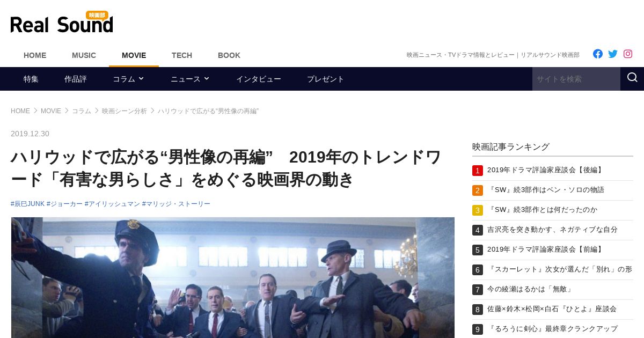This screenshot has width=644, height=338.
Task: Open ranking 9: 『るろうに剣心』最終章クランクアップ
Action: tap(552, 329)
